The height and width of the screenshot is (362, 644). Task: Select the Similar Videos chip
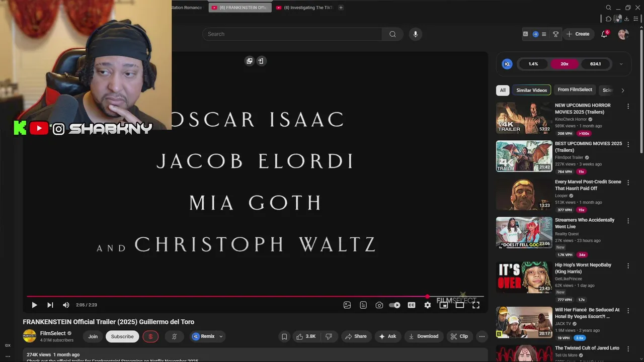pos(532,90)
